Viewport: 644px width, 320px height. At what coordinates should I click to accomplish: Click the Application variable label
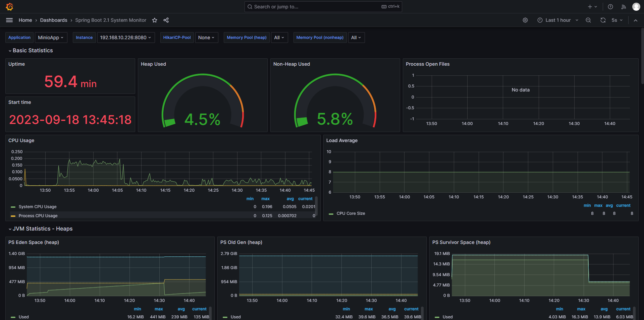tap(19, 38)
